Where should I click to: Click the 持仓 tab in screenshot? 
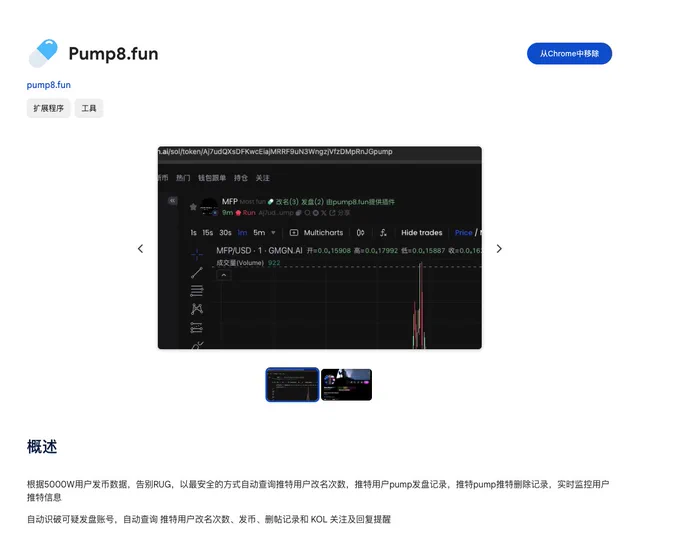tap(241, 178)
